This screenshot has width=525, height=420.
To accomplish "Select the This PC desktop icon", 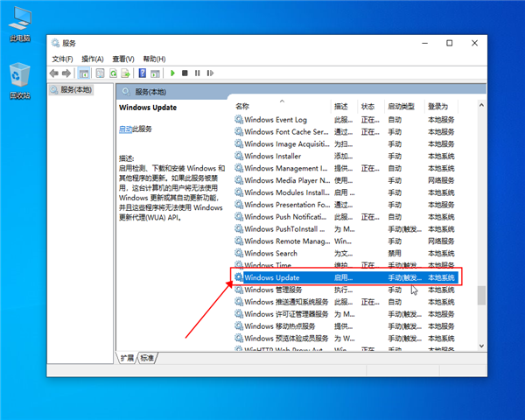I will (x=19, y=24).
